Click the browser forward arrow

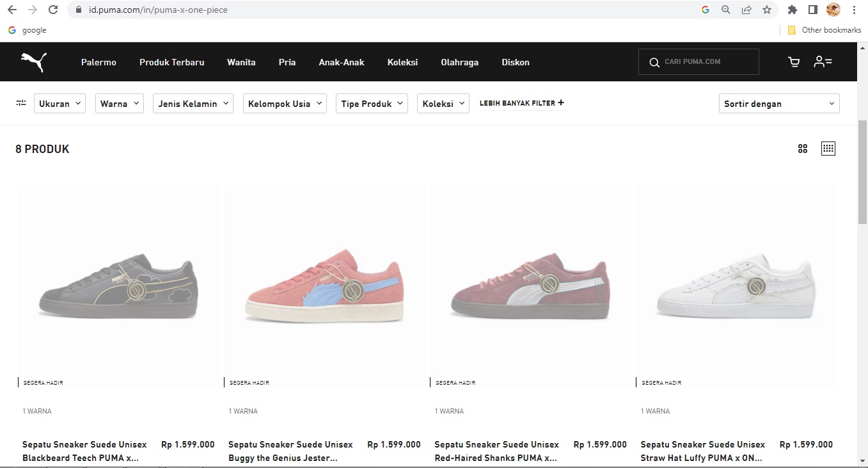point(32,10)
